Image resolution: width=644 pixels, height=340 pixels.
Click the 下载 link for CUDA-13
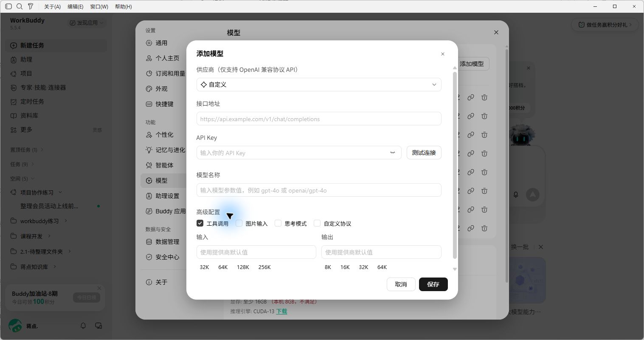point(282,312)
